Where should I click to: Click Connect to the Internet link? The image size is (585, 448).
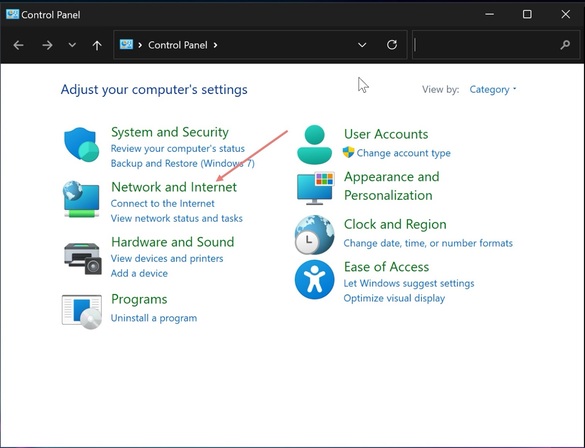(162, 203)
